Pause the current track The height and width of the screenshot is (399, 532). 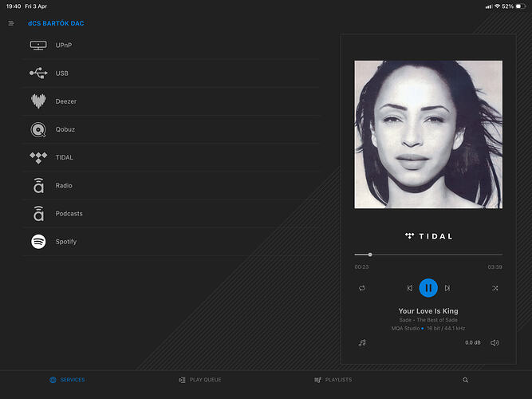(428, 288)
